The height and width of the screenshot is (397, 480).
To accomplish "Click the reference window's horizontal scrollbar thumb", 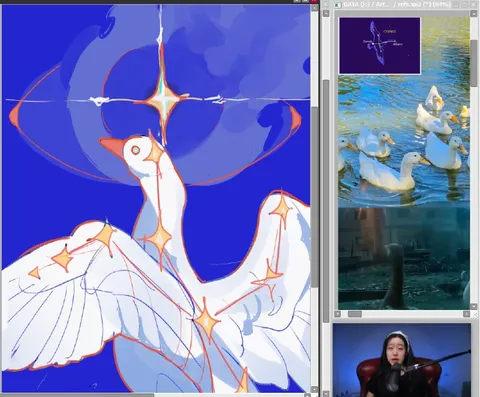I will [355, 314].
